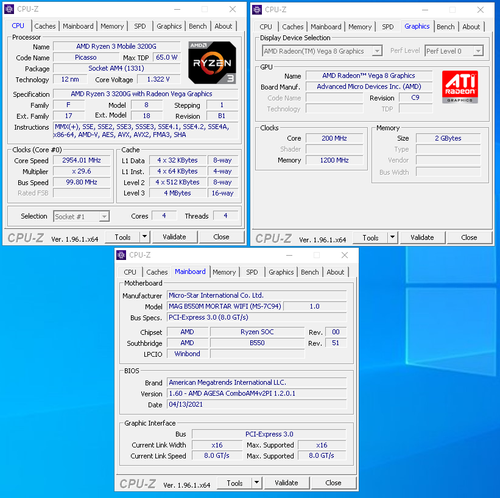Image resolution: width=500 pixels, height=498 pixels.
Task: Close the Mainboard CPU-Z window with title bar X
Action: pyautogui.click(x=345, y=255)
